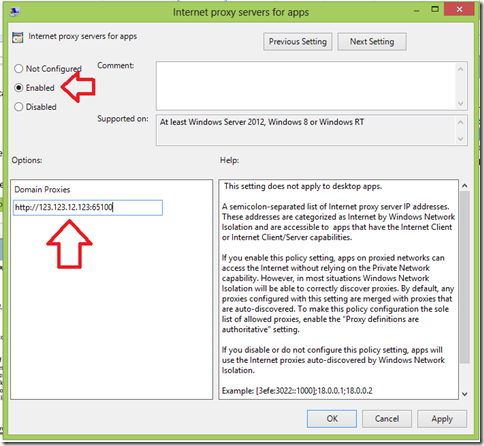The width and height of the screenshot is (484, 446).
Task: Click the Supported on scroll down arrow
Action: (x=461, y=139)
